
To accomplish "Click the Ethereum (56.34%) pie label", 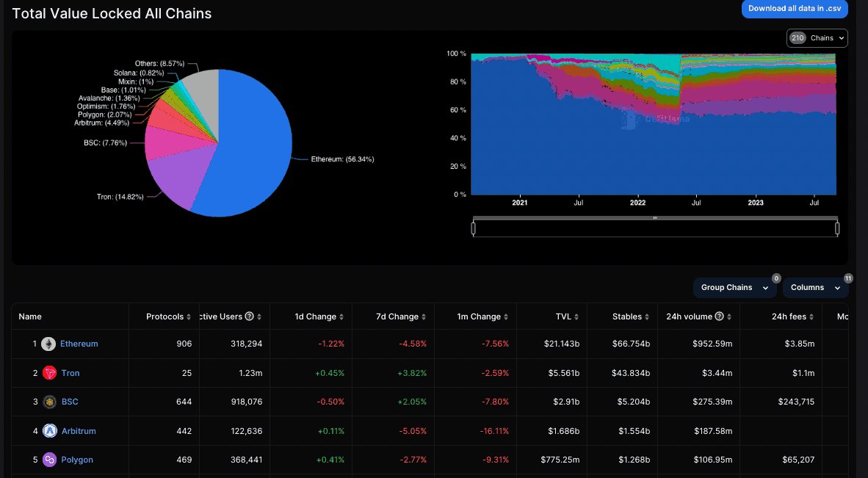I will pos(343,159).
